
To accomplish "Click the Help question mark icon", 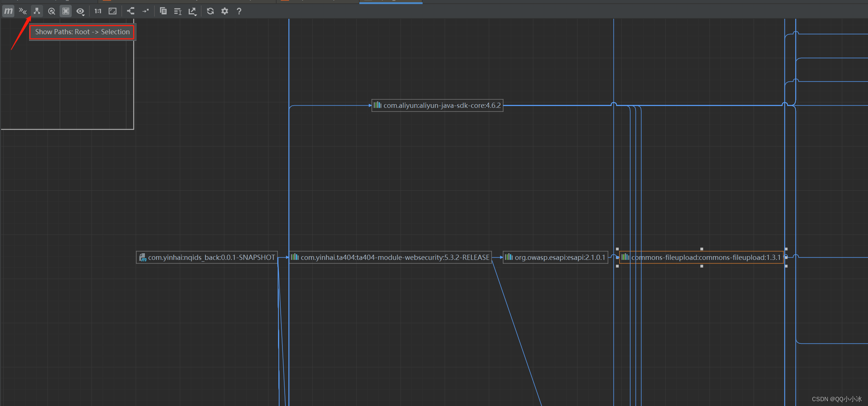I will point(239,11).
